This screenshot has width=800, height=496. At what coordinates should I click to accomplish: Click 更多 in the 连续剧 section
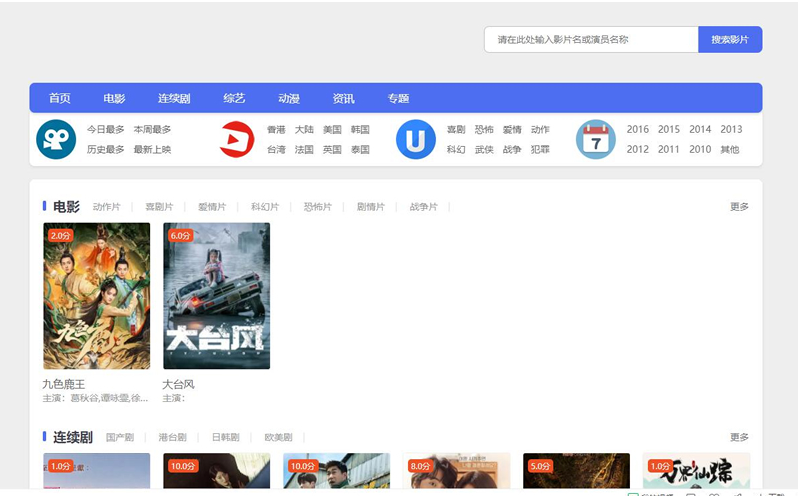tap(739, 437)
